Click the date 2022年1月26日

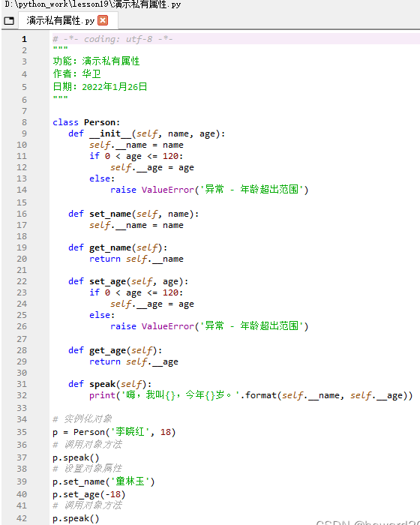click(115, 87)
